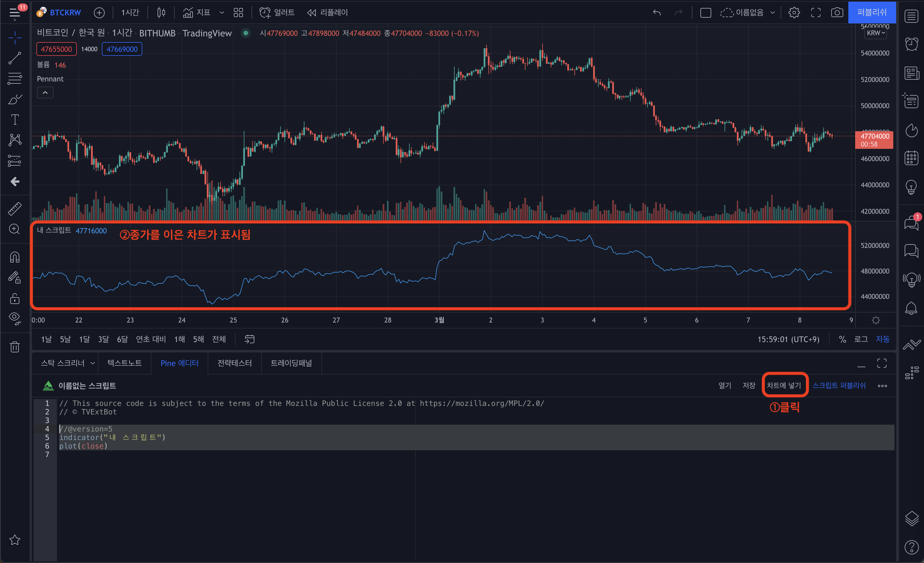Open chart settings gear icon
This screenshot has width=924, height=563.
point(794,13)
